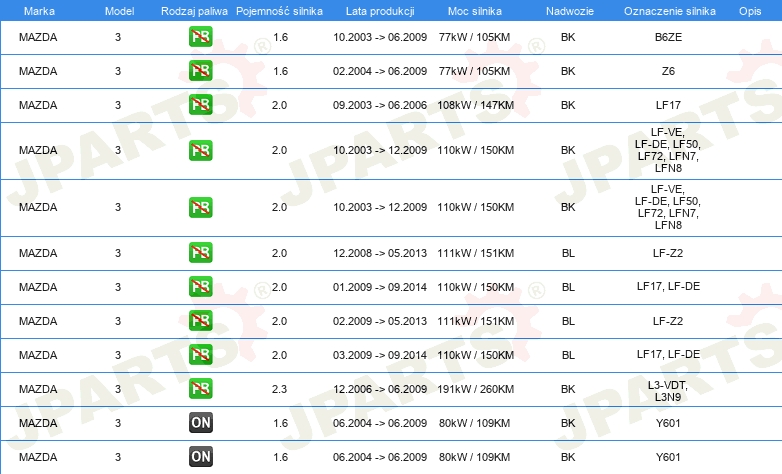This screenshot has height=474, width=782.
Task: Select the engine code B6ZE
Action: point(668,37)
